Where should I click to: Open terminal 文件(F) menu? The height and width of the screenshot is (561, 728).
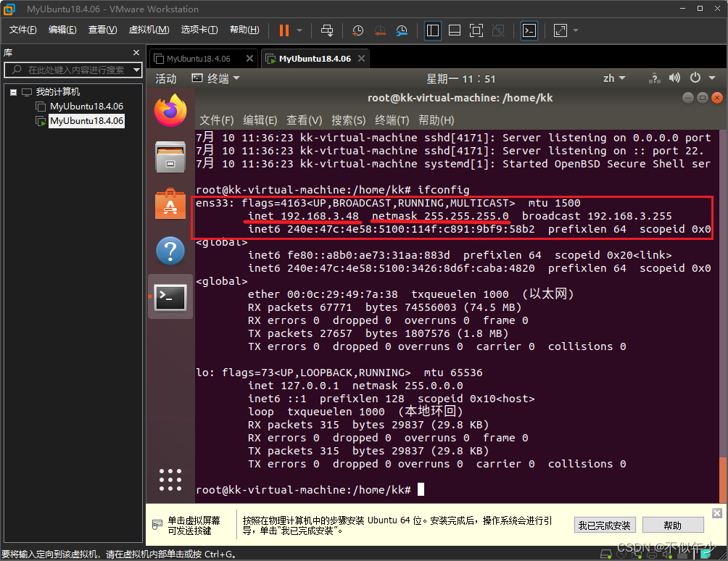coord(216,120)
